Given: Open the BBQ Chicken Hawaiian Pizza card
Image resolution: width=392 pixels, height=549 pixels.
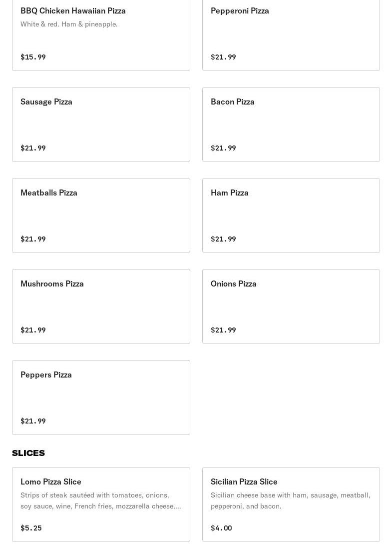Looking at the screenshot, I should click(x=101, y=35).
